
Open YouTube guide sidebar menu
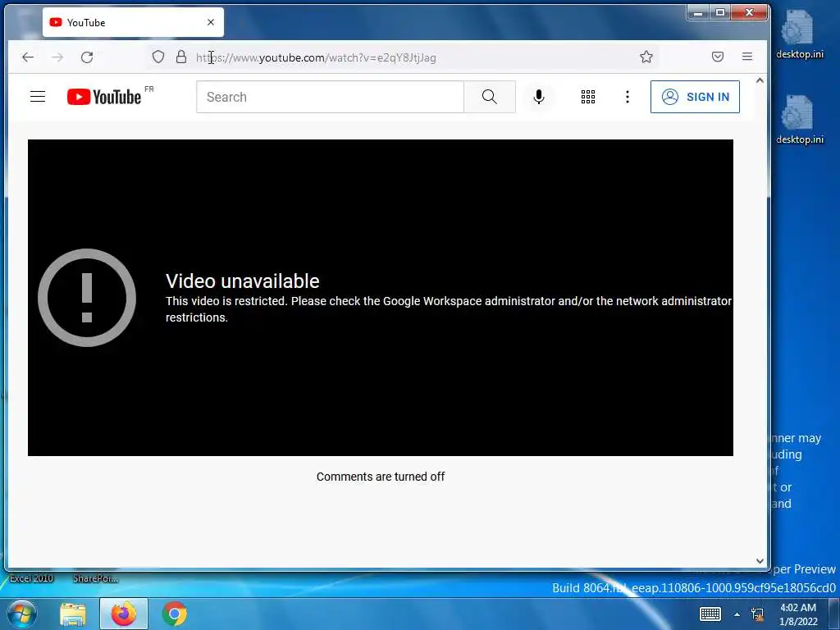coord(38,97)
